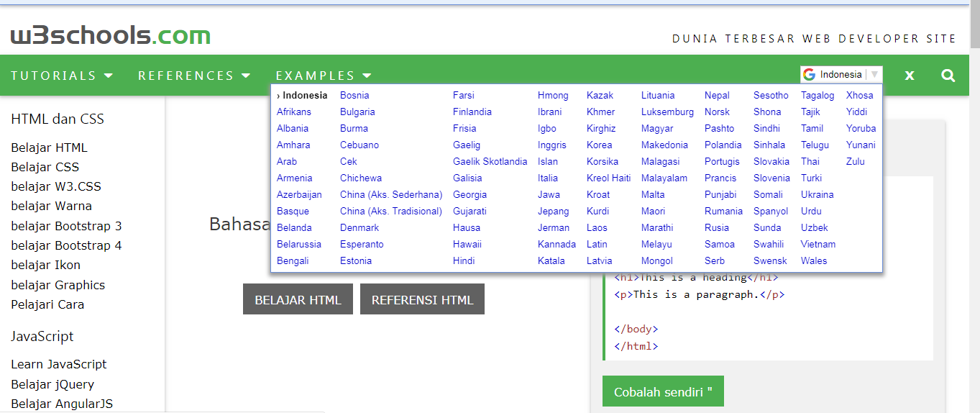Screen dimensions: 980x413
Task: Open belajar Graphics sidebar link
Action: pyautogui.click(x=58, y=285)
